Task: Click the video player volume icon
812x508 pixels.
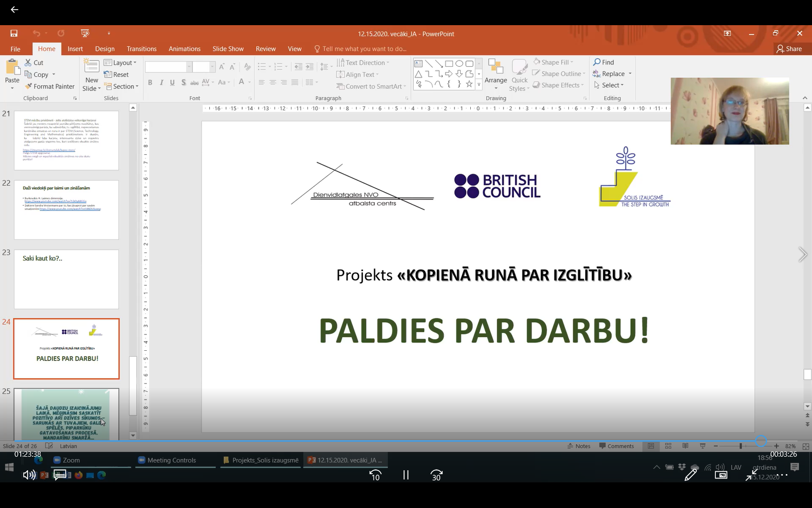Action: pos(29,475)
